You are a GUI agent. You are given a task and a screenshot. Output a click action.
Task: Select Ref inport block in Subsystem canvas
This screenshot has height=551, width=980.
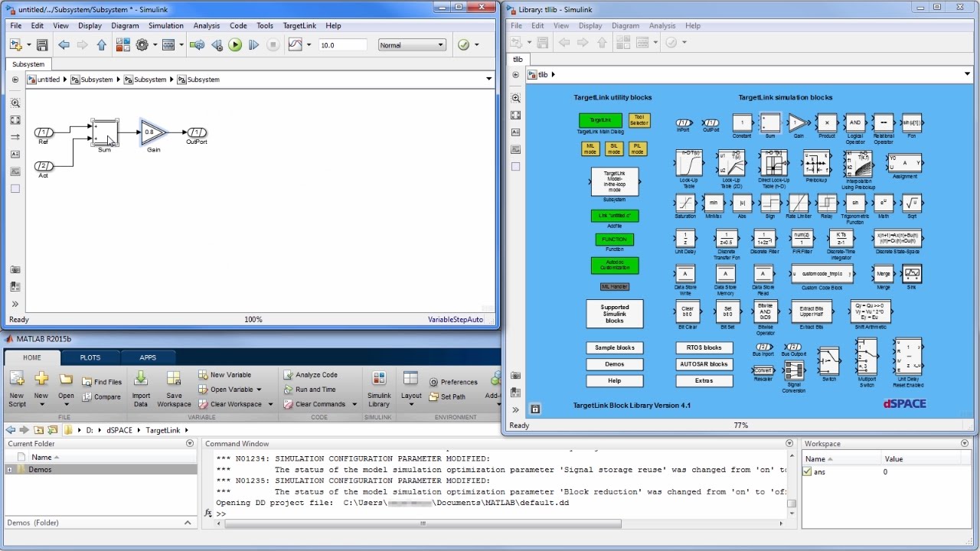[x=44, y=132]
